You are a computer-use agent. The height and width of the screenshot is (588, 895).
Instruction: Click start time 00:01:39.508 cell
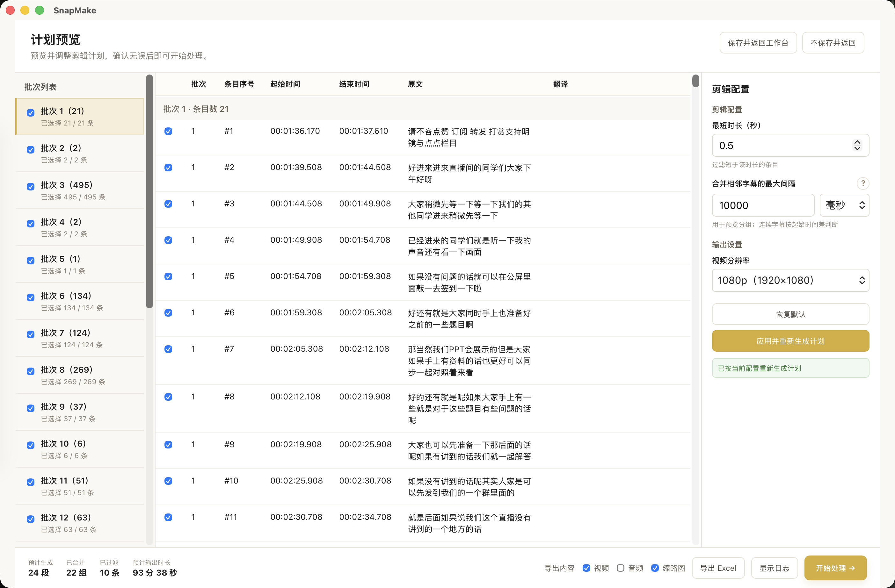(296, 167)
